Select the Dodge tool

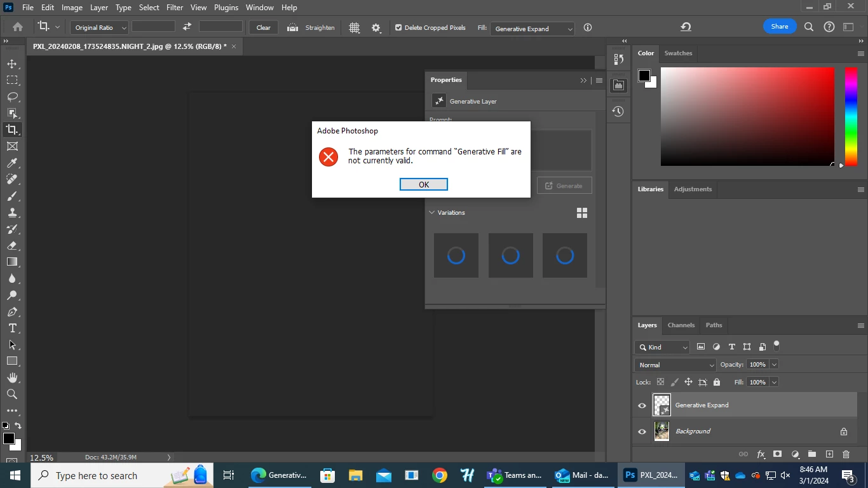[12, 295]
